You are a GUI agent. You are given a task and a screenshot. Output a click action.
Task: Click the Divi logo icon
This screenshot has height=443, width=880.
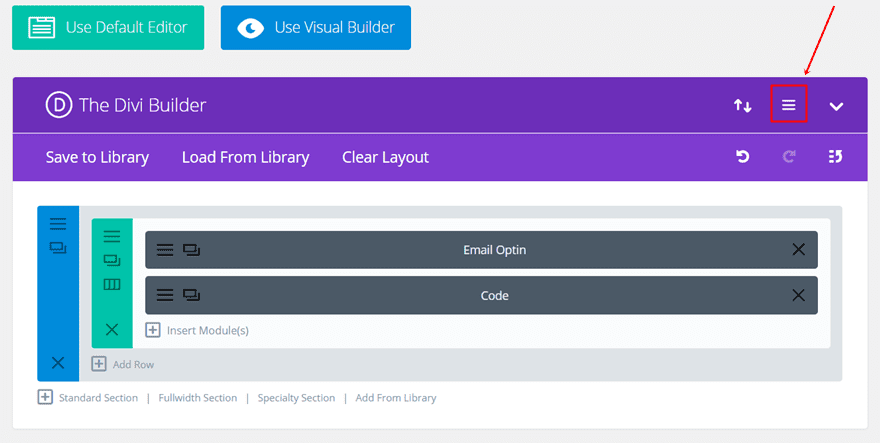(x=59, y=105)
